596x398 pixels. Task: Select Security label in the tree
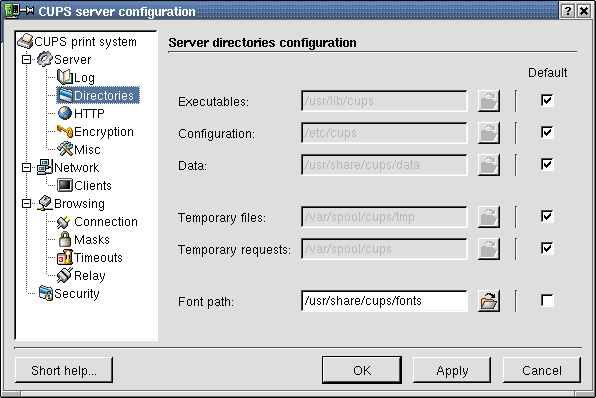tap(77, 293)
